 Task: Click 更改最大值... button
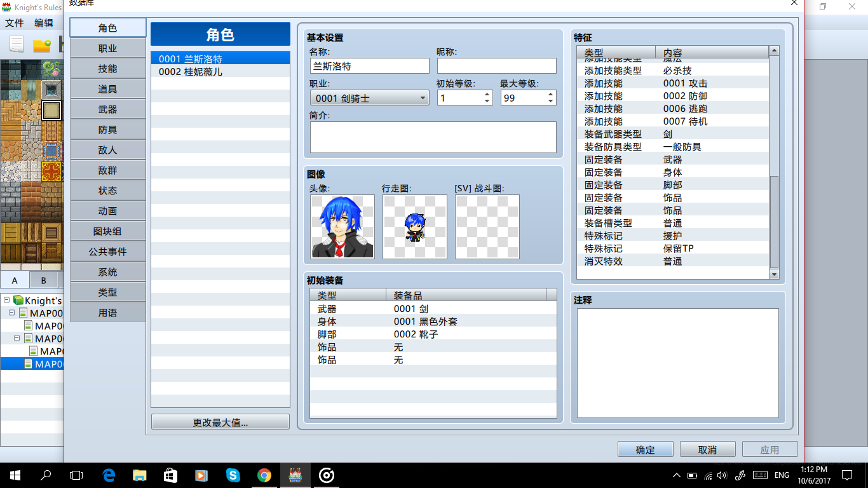click(x=220, y=422)
